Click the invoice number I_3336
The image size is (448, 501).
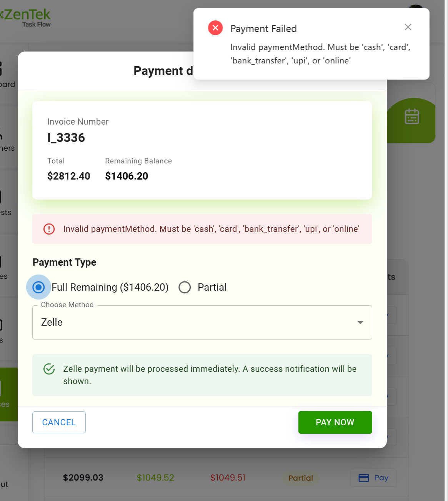(x=66, y=138)
